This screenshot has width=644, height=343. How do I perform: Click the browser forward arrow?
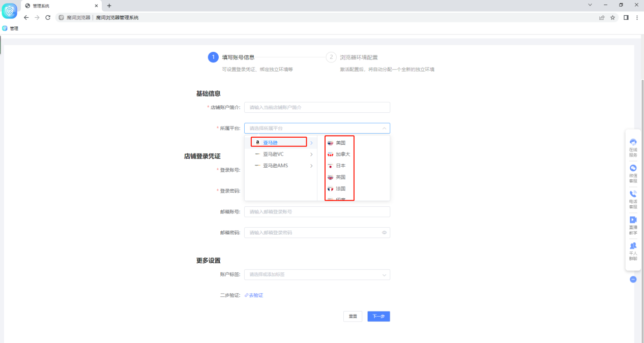tap(37, 17)
